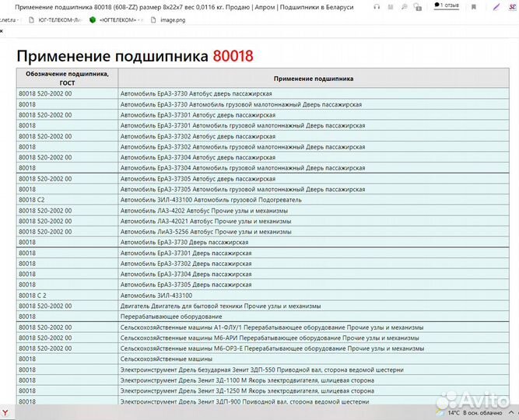Select 'Двигатель для бытовой техники' row text
Viewport: 519px width, 420px height.
click(x=220, y=306)
